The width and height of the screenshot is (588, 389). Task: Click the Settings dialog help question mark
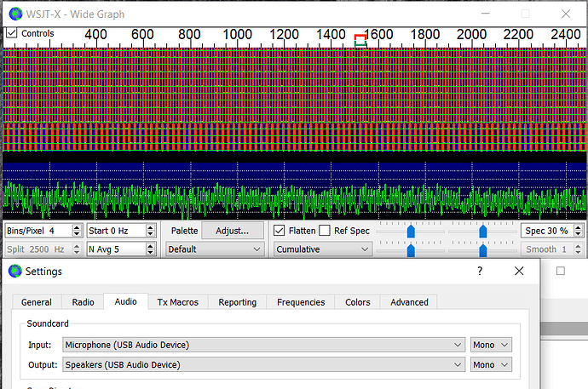coord(480,271)
